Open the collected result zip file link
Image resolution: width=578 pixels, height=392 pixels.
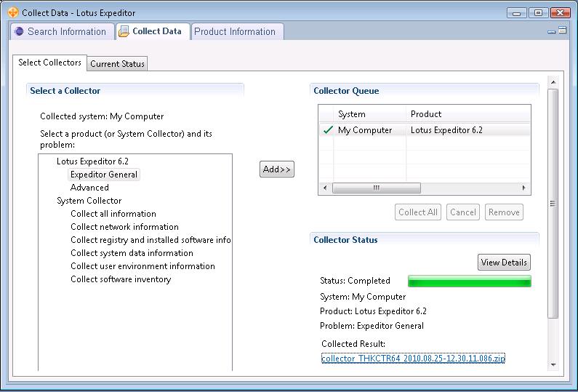click(413, 358)
